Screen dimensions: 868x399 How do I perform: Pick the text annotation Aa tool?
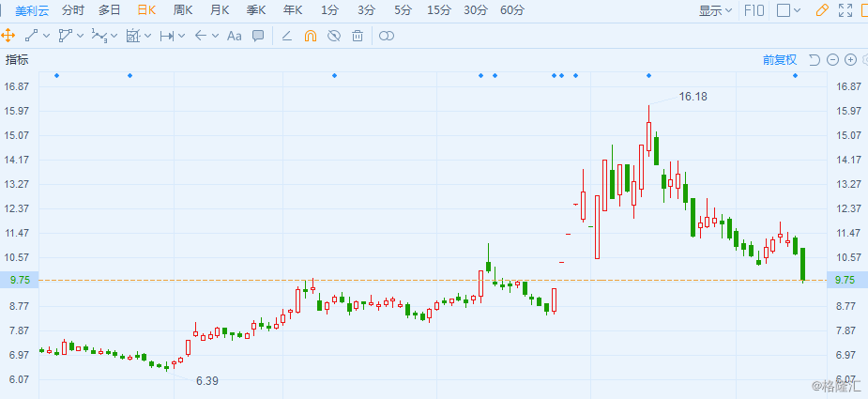coord(235,36)
